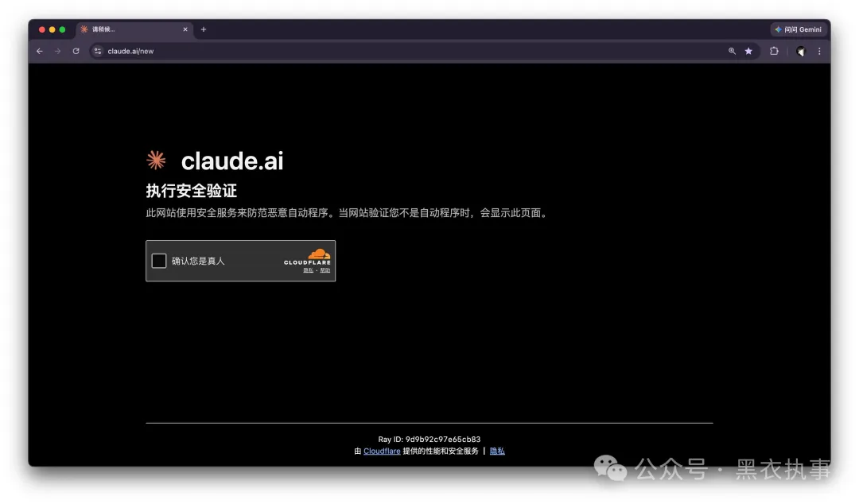The width and height of the screenshot is (859, 504).
Task: Open the zoom magnifier icon in address bar
Action: point(732,51)
